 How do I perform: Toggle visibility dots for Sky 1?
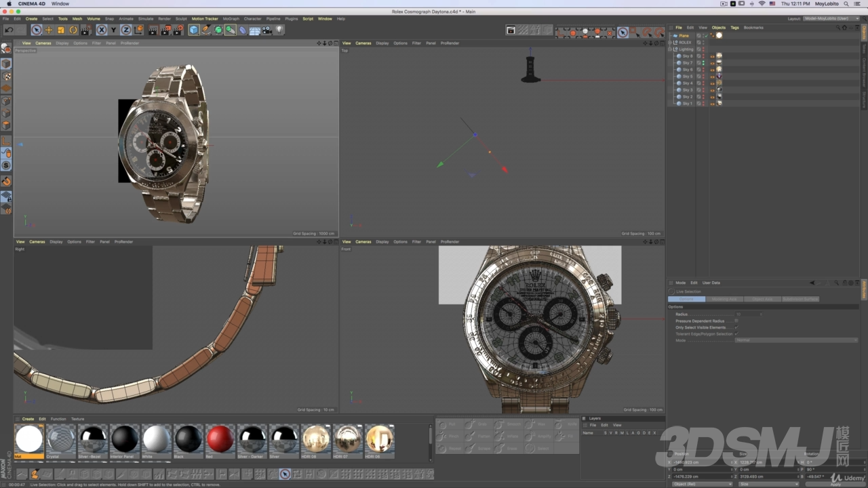(703, 104)
